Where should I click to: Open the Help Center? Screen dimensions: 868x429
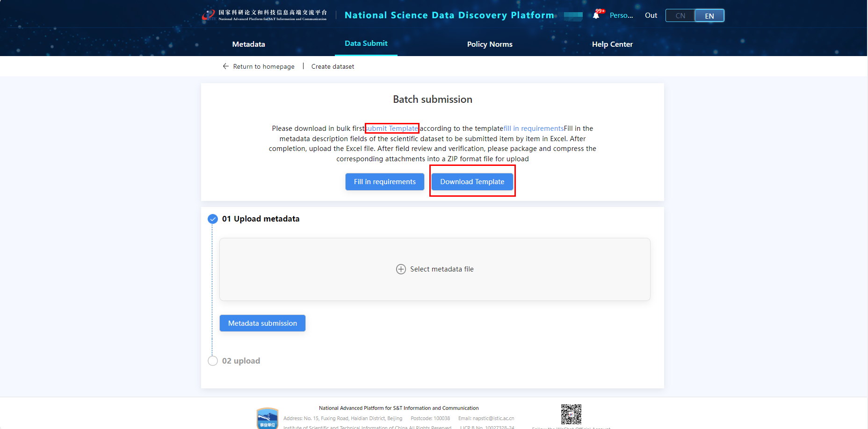click(612, 44)
